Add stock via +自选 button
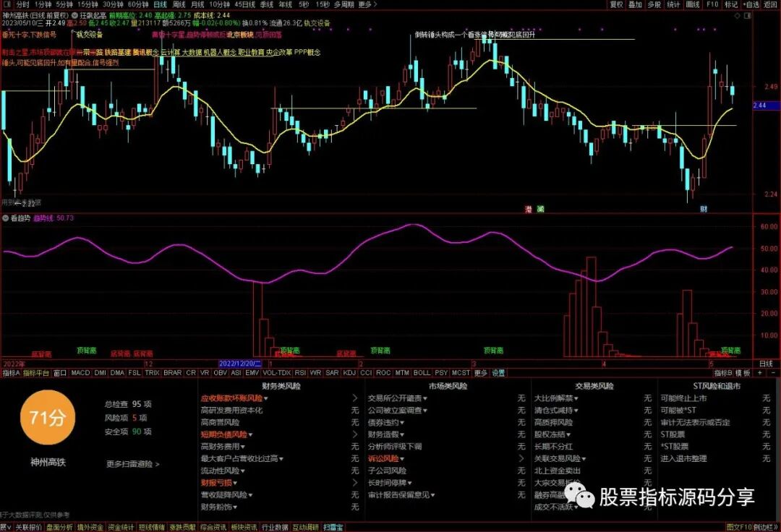This screenshot has height=532, width=781. click(x=751, y=4)
